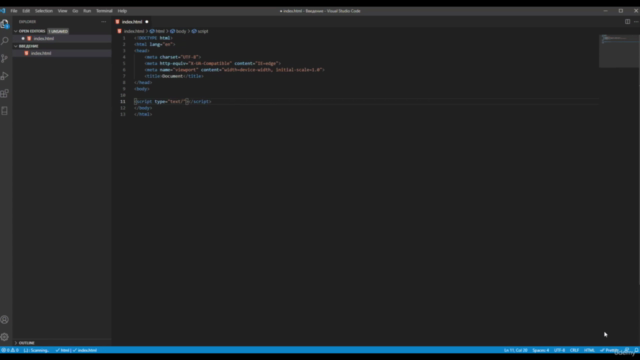
Task: Open the Manage gear icon
Action: (5, 337)
